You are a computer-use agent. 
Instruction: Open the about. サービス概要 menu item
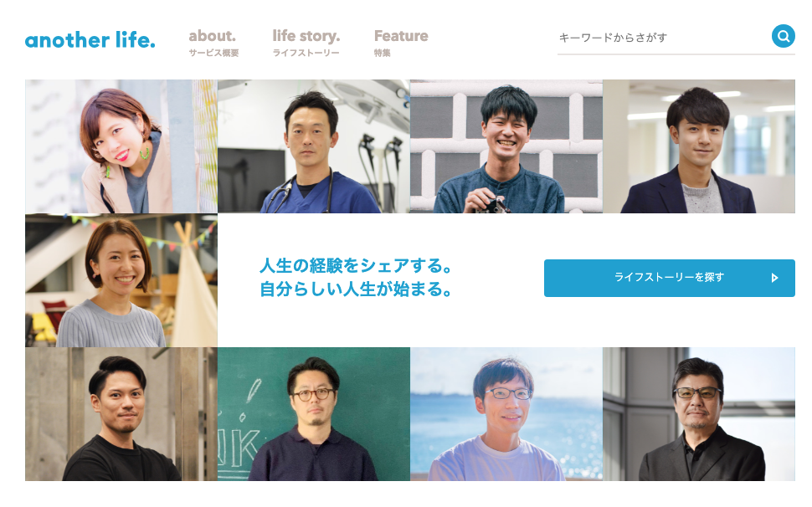pos(213,43)
